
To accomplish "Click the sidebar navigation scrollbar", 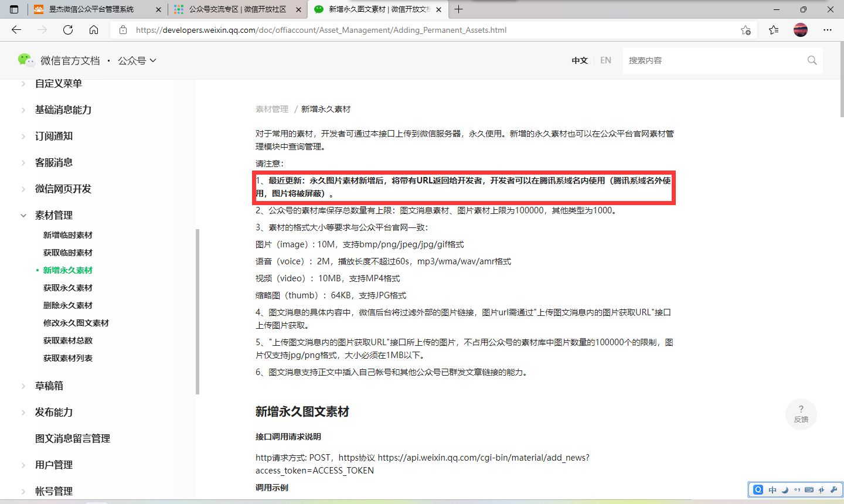I will tap(198, 311).
